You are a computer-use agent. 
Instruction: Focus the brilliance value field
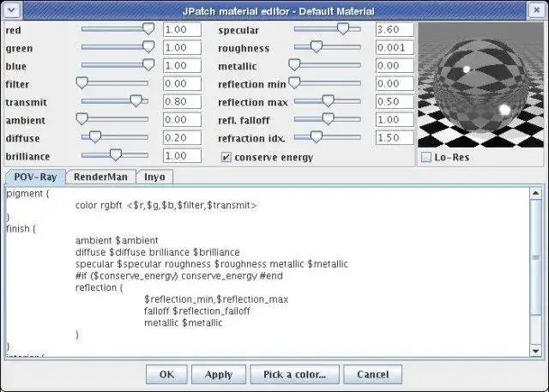click(182, 156)
